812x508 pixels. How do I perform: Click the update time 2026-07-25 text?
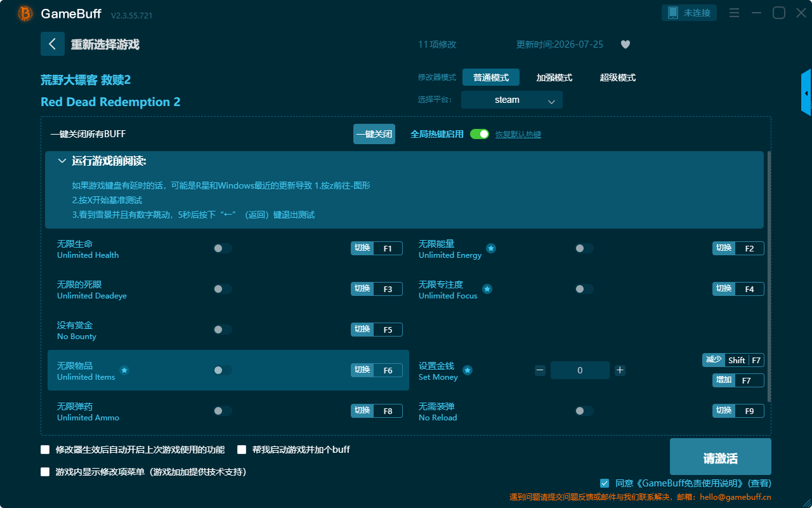(x=560, y=44)
